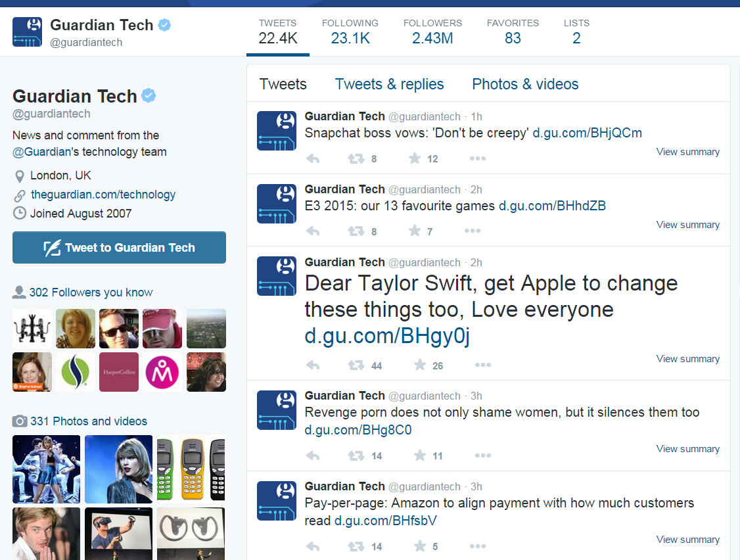Open follower avatar with red cap
The height and width of the screenshot is (560, 740).
162,329
